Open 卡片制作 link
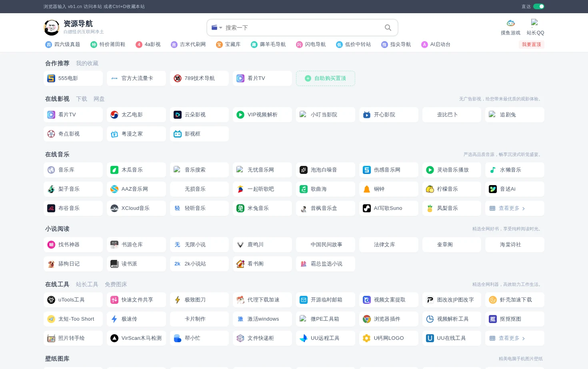Viewport: 588px width, 369px height. [199, 319]
